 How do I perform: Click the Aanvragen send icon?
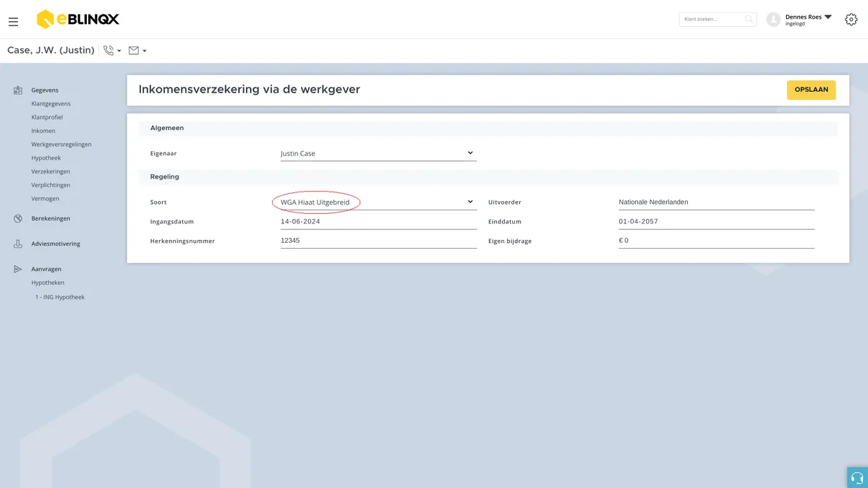[18, 269]
